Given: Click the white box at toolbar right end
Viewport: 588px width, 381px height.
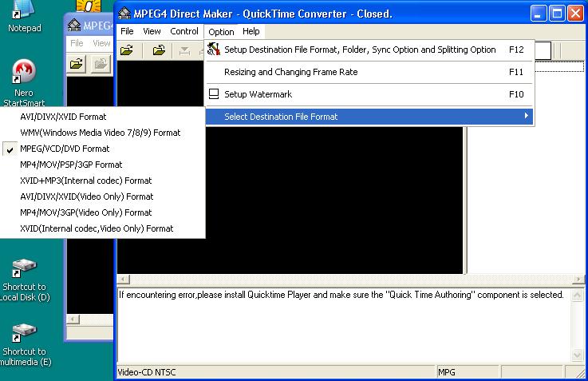Looking at the screenshot, I should (x=543, y=50).
